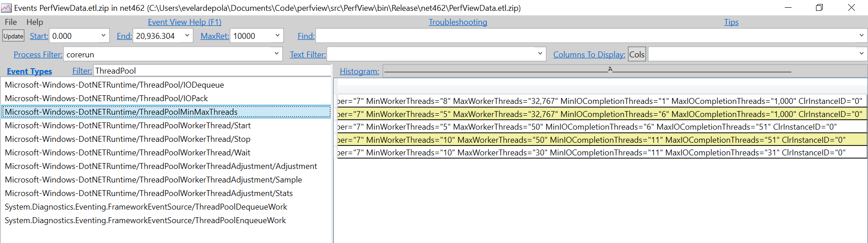The height and width of the screenshot is (243, 868).
Task: Click event row with MinWorkerThreads="8"
Action: (602, 101)
